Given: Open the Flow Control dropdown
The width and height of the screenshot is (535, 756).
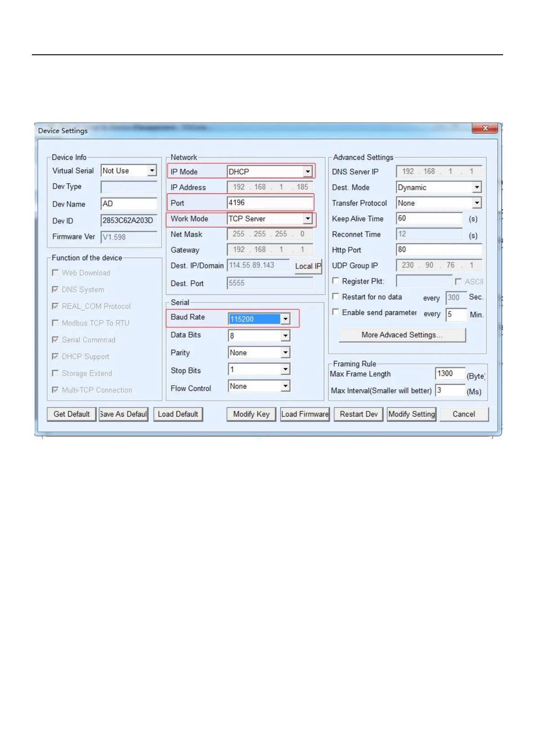Looking at the screenshot, I should point(285,386).
